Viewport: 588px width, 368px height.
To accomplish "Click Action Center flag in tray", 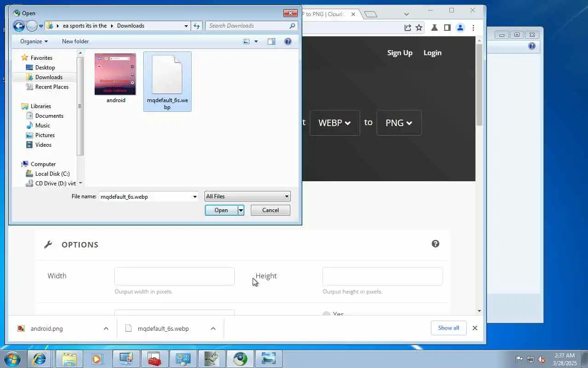I will click(519, 359).
